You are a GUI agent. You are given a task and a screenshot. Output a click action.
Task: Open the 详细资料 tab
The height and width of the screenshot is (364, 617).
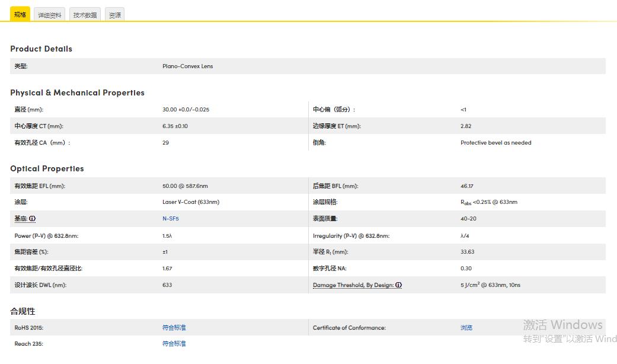50,15
